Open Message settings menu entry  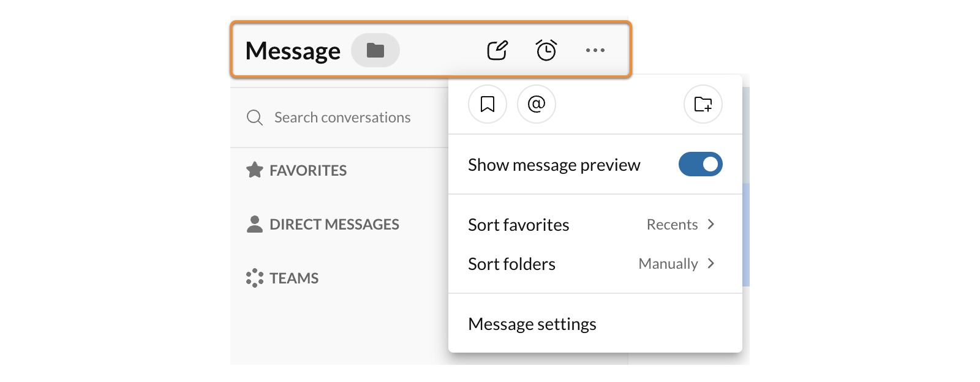[532, 324]
